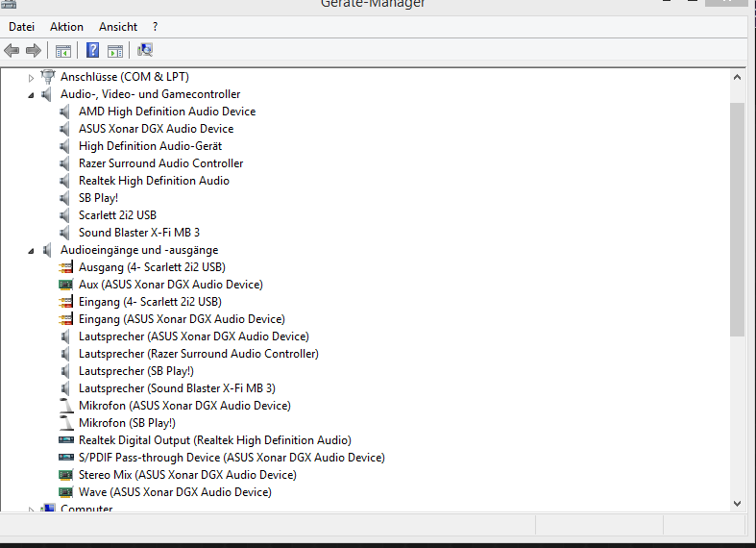Image resolution: width=756 pixels, height=548 pixels.
Task: Click icon beside Realtek Digital Output
Action: point(66,440)
